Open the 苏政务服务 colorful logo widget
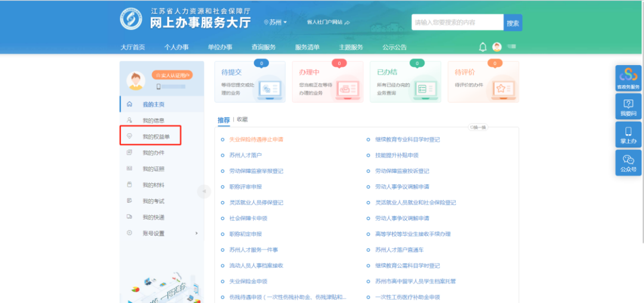 click(x=628, y=75)
